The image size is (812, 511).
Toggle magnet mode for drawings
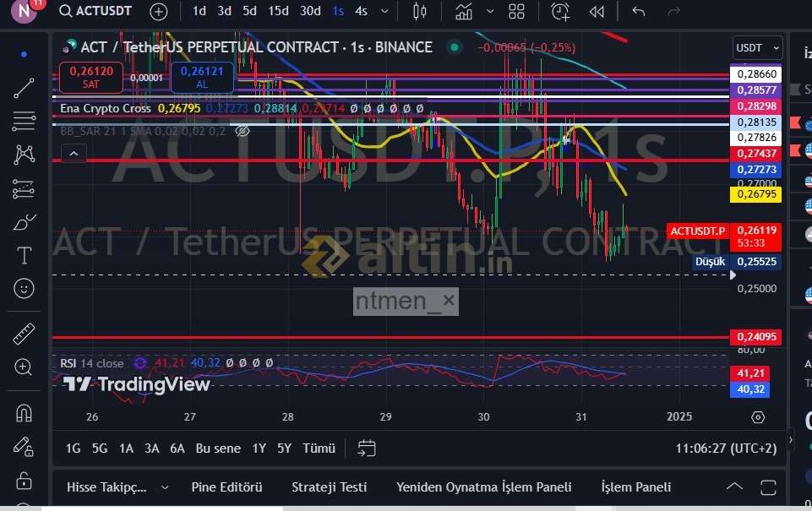coord(24,413)
